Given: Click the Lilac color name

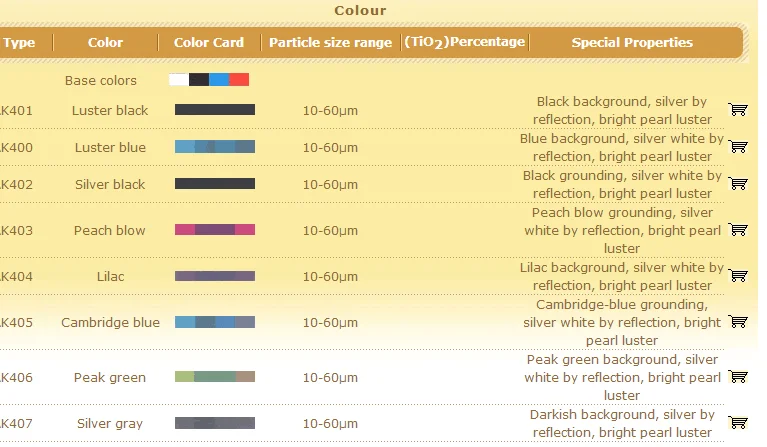Looking at the screenshot, I should (110, 276).
